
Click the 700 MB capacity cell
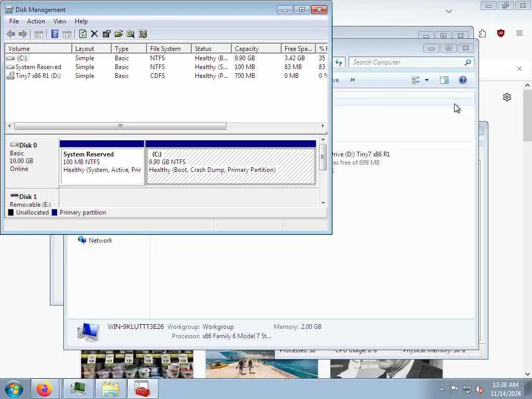coord(245,76)
